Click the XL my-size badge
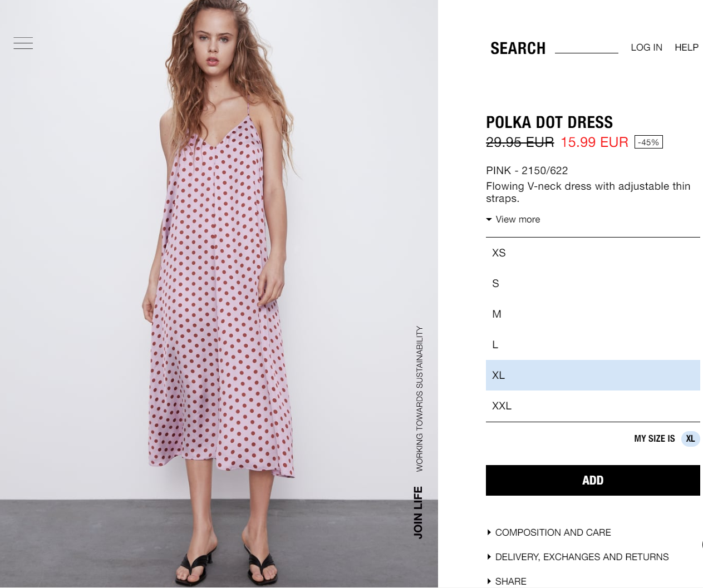Image resolution: width=703 pixels, height=588 pixels. click(x=690, y=438)
